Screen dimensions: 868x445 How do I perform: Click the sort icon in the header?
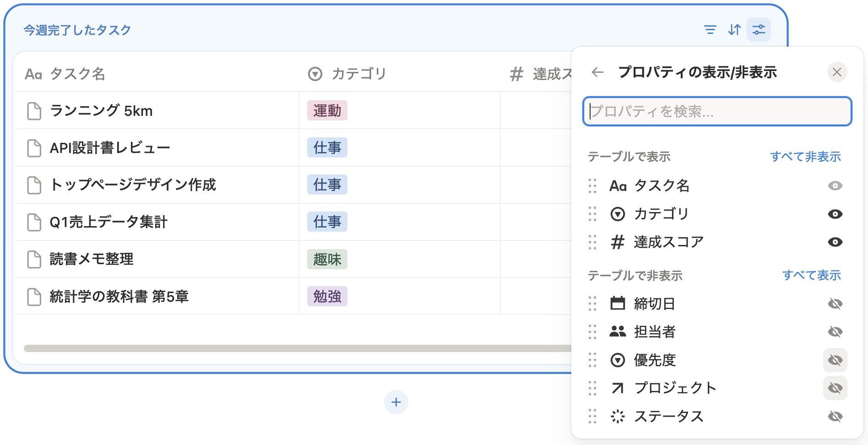[735, 30]
